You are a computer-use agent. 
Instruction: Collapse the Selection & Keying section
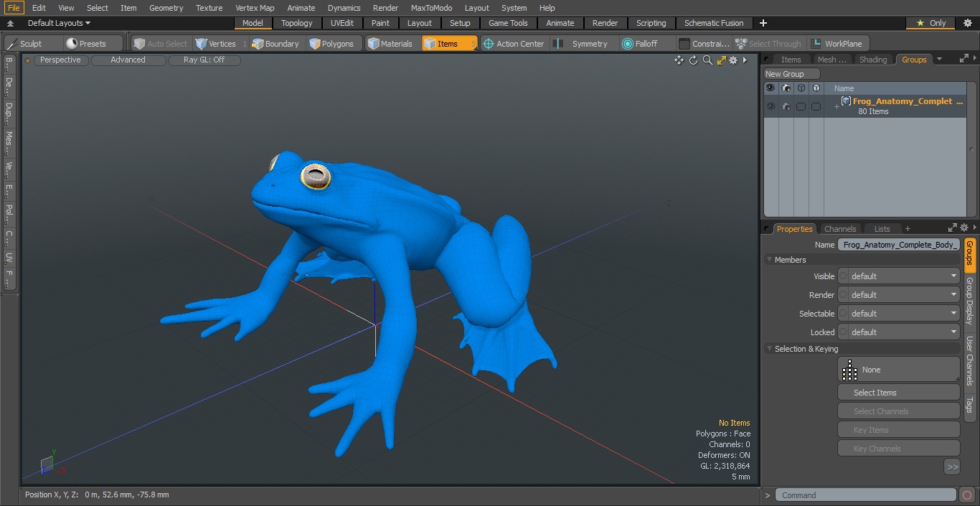(x=770, y=349)
